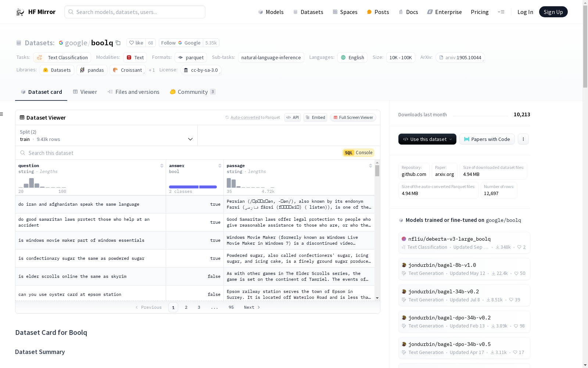The height and width of the screenshot is (368, 588).
Task: Open the arxiv:1905.10044 paper tag
Action: [460, 57]
